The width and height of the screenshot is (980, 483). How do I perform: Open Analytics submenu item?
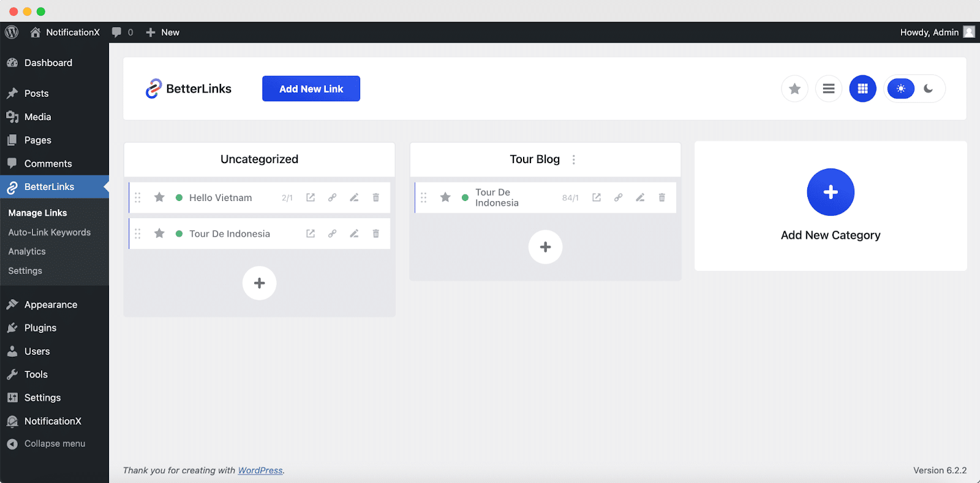pyautogui.click(x=27, y=251)
